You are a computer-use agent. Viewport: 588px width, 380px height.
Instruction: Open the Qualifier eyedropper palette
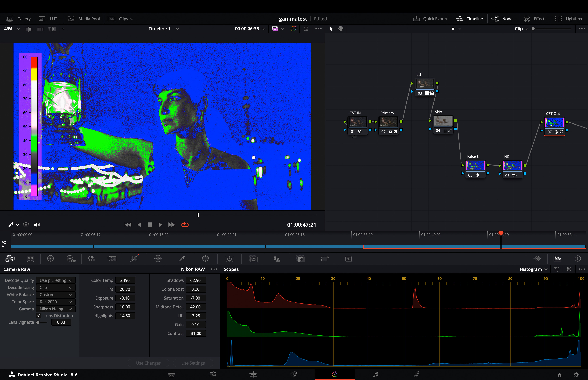pos(182,259)
